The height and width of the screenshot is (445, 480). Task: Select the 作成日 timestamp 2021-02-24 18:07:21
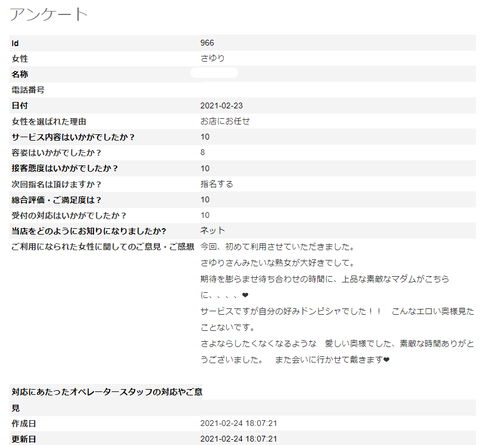[239, 423]
